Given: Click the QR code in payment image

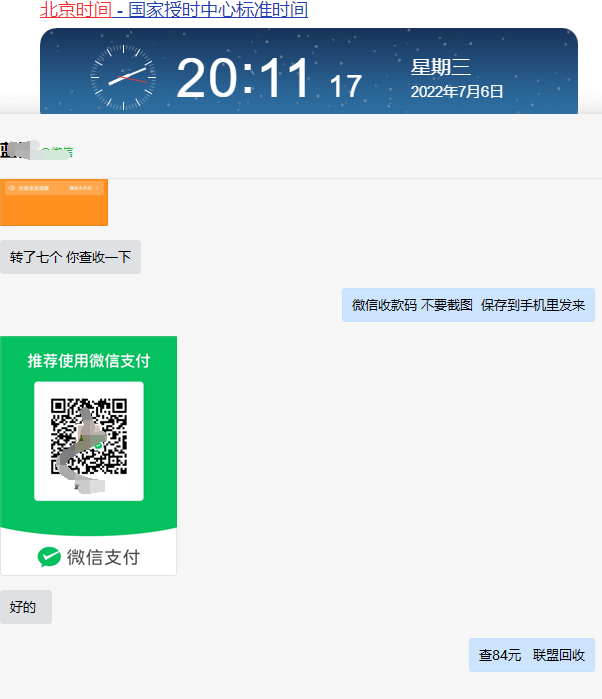Looking at the screenshot, I should tap(89, 437).
